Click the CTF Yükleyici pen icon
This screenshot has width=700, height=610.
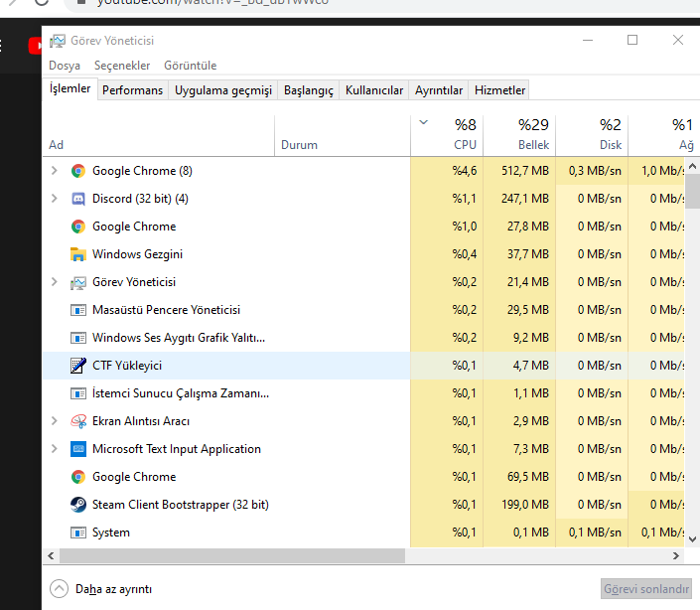click(78, 366)
